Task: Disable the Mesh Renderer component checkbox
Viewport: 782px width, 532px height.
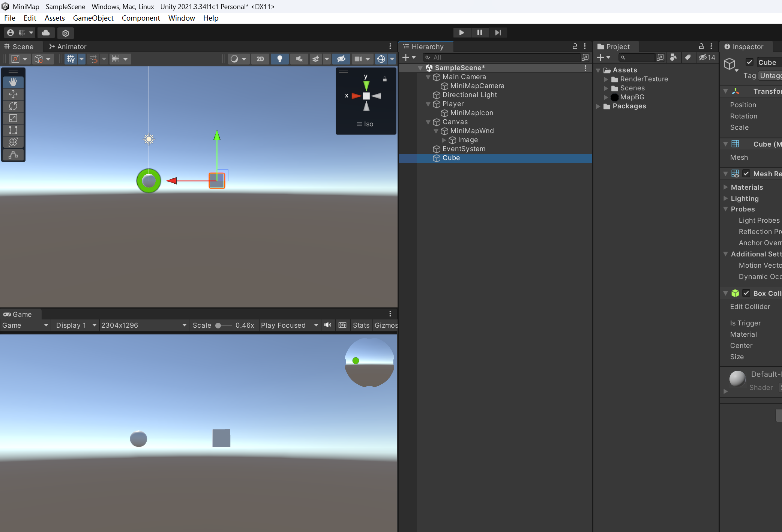Action: coord(746,174)
